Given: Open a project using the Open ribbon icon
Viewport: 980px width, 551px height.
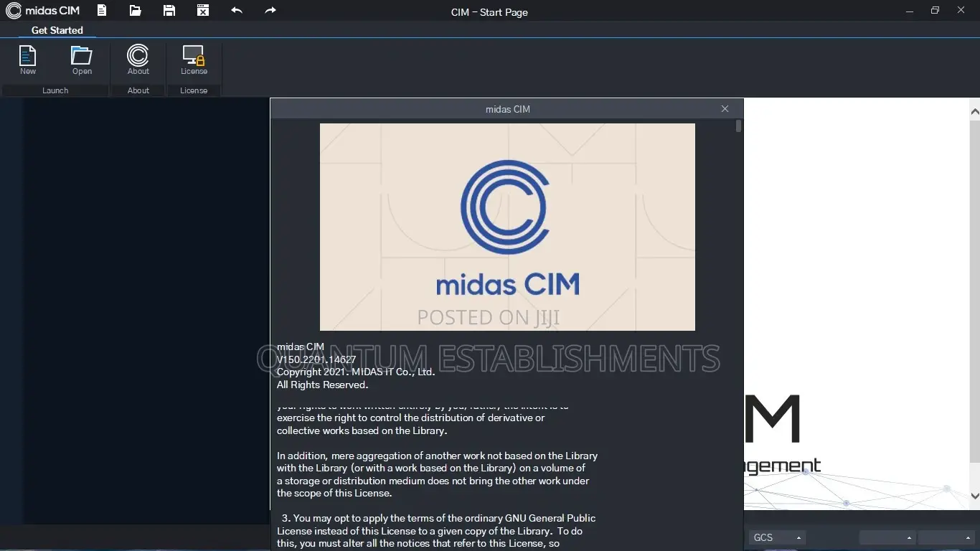Looking at the screenshot, I should coord(82,60).
